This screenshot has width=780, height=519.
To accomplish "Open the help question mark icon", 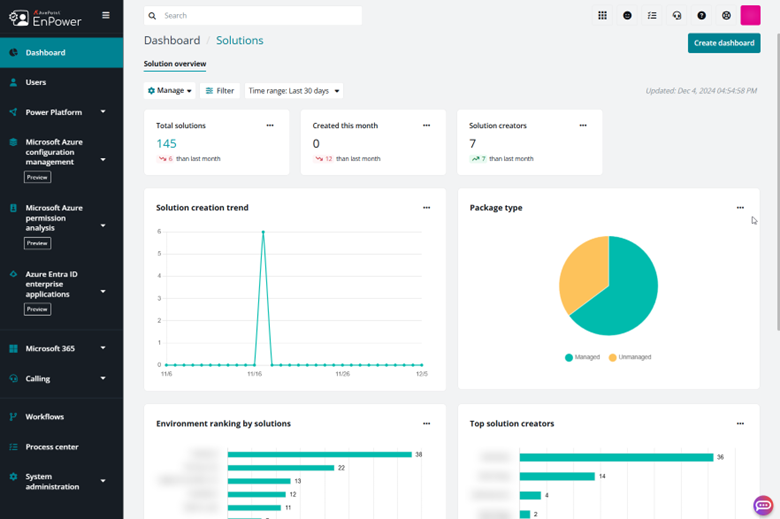I will (701, 15).
